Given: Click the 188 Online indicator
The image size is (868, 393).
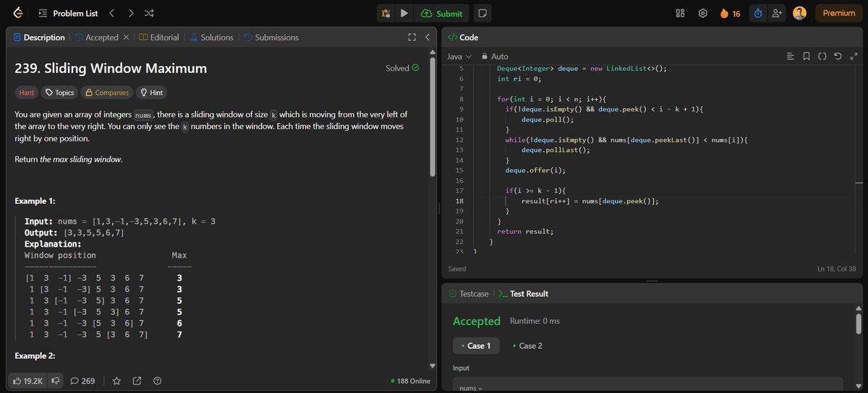Looking at the screenshot, I should [x=410, y=381].
